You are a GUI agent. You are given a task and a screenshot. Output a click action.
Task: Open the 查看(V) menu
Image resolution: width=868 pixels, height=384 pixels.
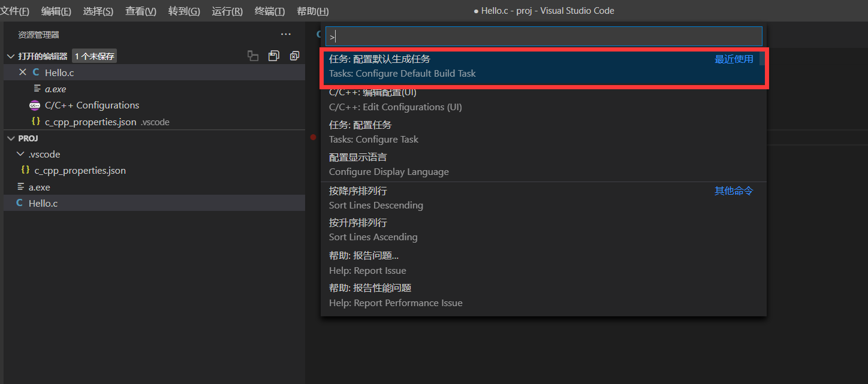pos(141,11)
